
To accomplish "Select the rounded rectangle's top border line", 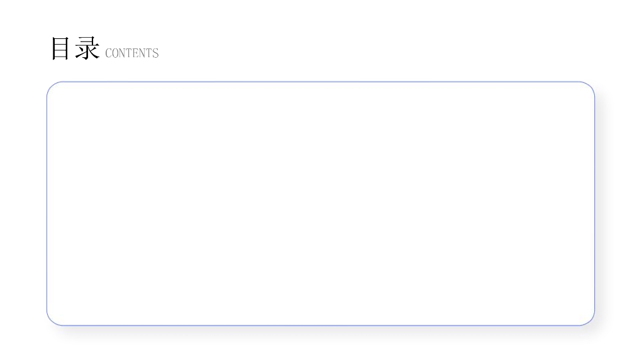I will [x=321, y=82].
